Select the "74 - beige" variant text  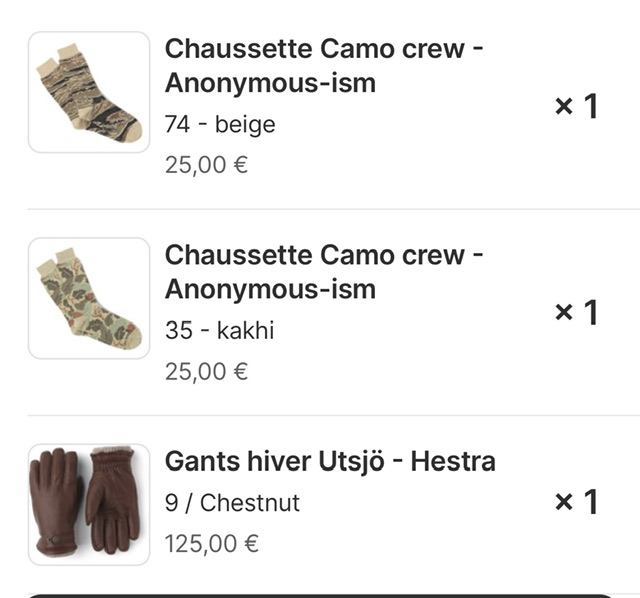click(220, 125)
